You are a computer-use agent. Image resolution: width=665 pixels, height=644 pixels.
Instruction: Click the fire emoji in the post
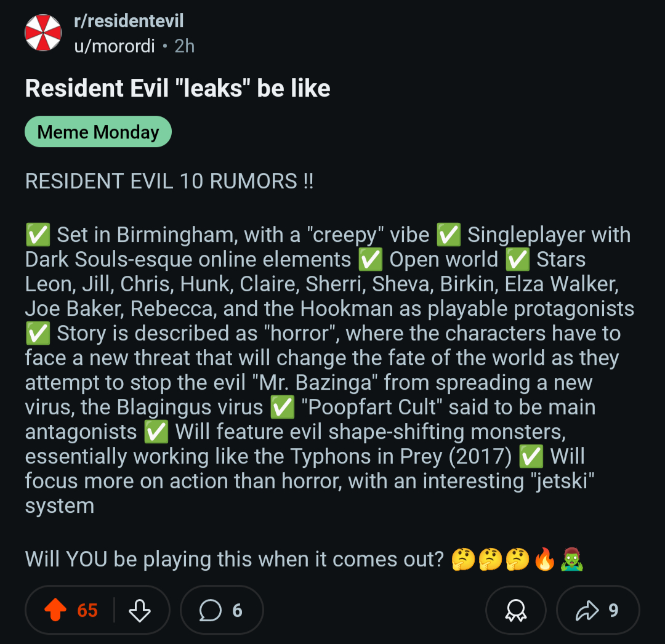(x=545, y=560)
